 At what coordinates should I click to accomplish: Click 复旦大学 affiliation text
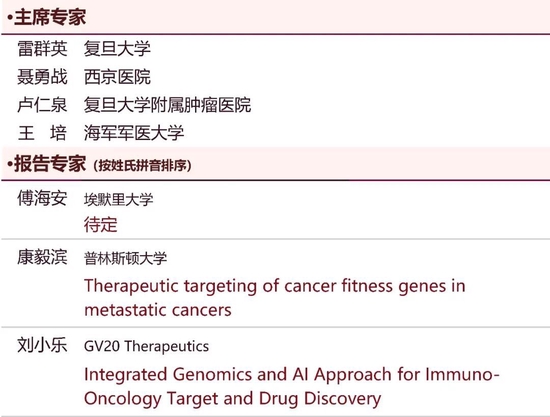(117, 48)
